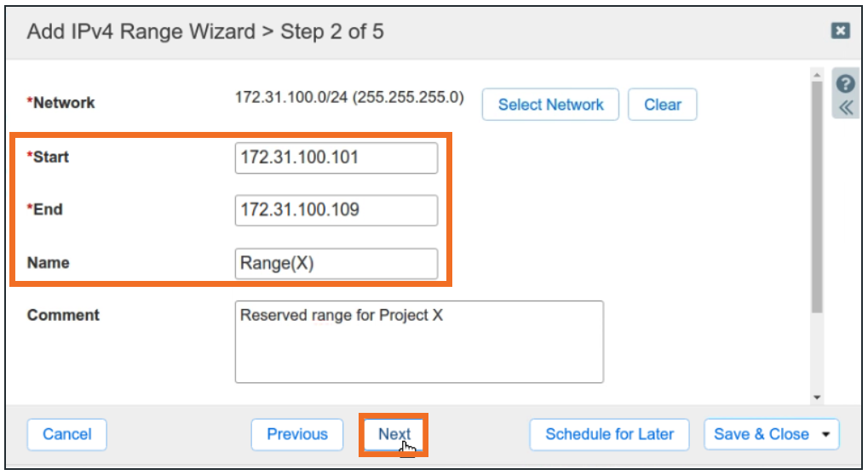Open the help question mark icon

(x=846, y=83)
